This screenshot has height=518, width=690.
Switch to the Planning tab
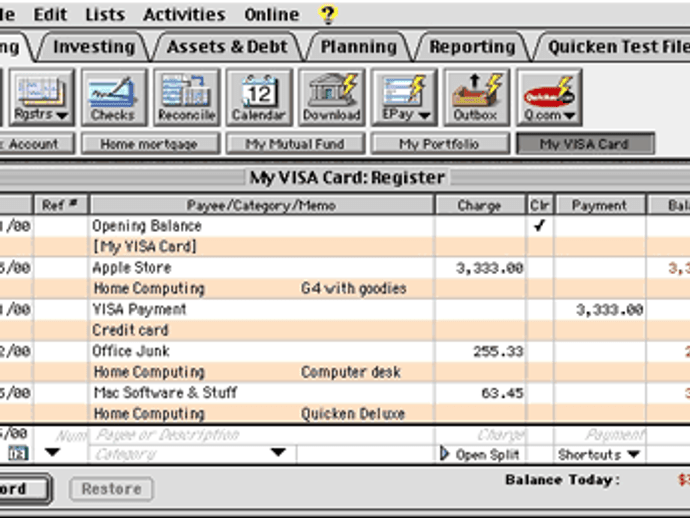point(358,47)
